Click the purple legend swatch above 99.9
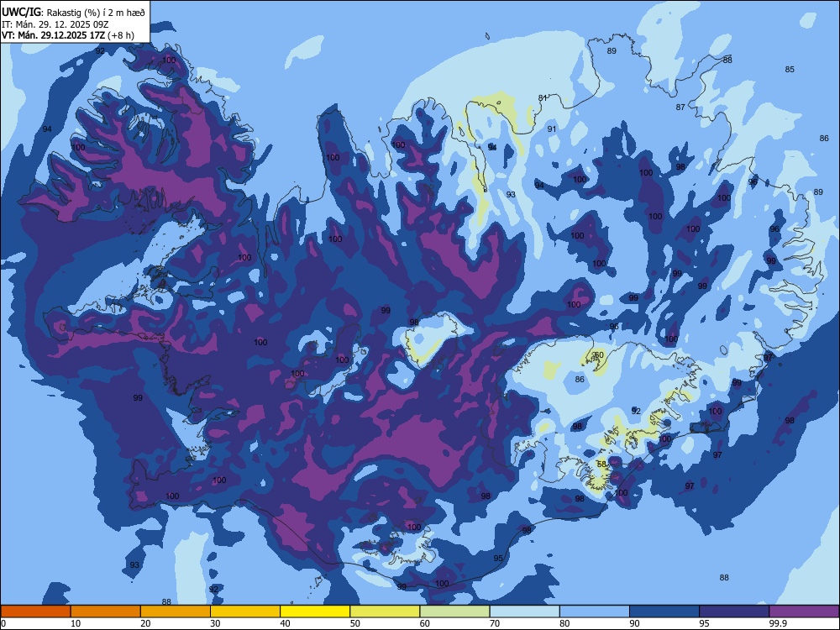 point(804,612)
